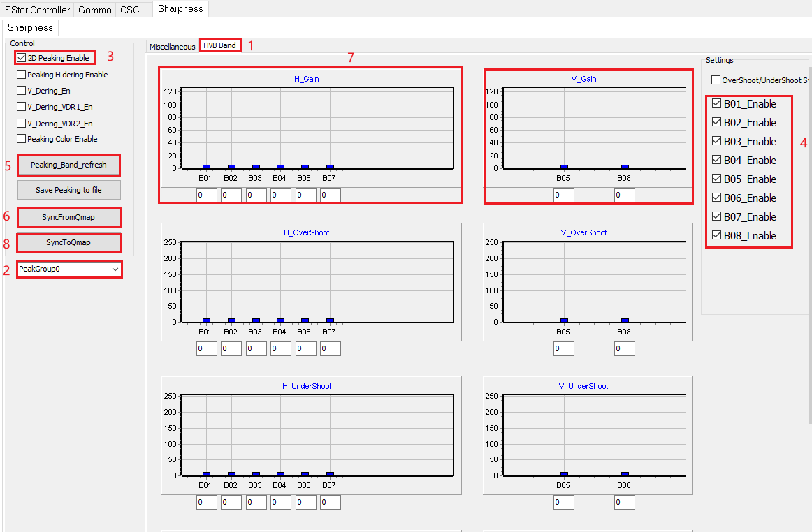Enable V_Dering_VDR1_En checkbox

click(21, 107)
